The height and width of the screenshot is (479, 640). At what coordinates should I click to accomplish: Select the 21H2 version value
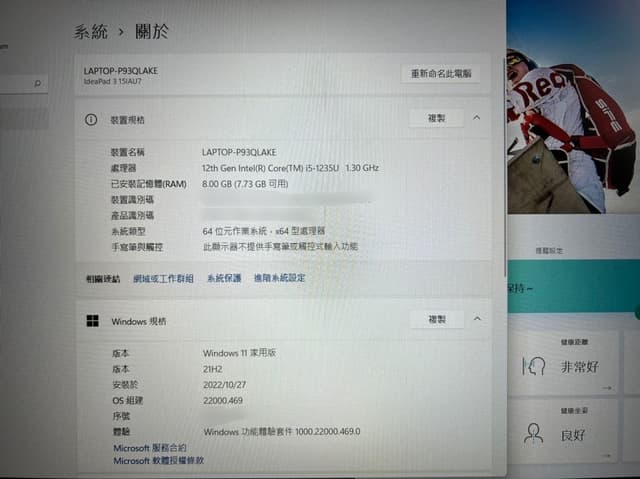(213, 369)
